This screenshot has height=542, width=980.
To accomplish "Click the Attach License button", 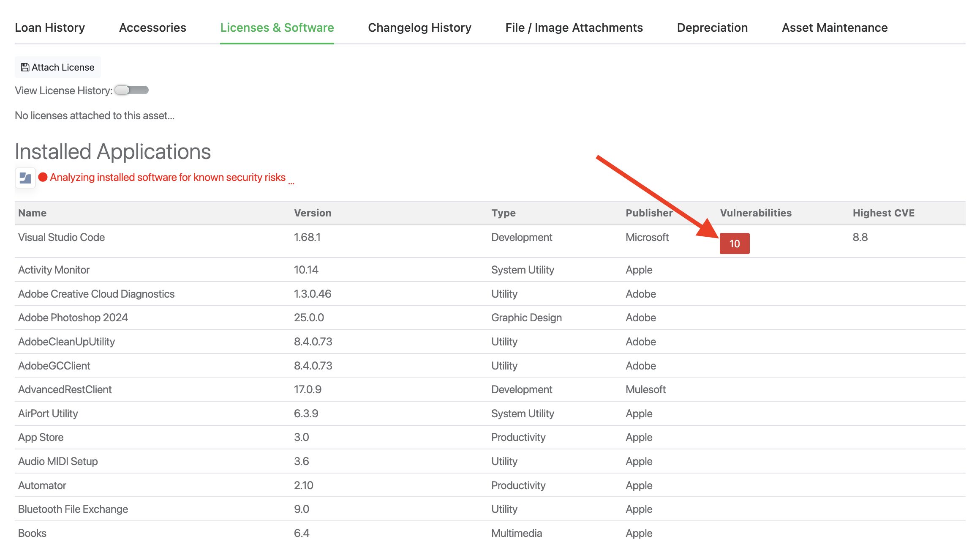I will coord(58,67).
